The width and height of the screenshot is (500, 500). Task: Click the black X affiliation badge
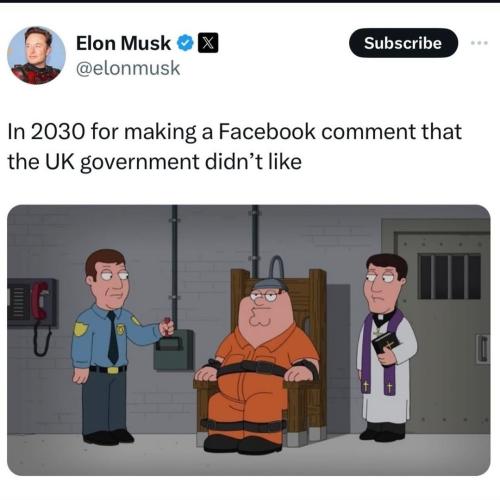coord(208,43)
